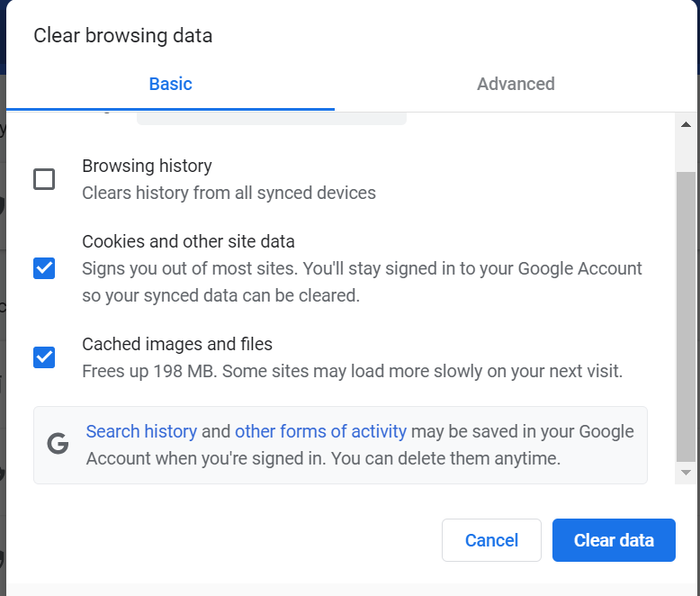
Task: Enable the Browsing history checkbox
Action: coord(44,179)
